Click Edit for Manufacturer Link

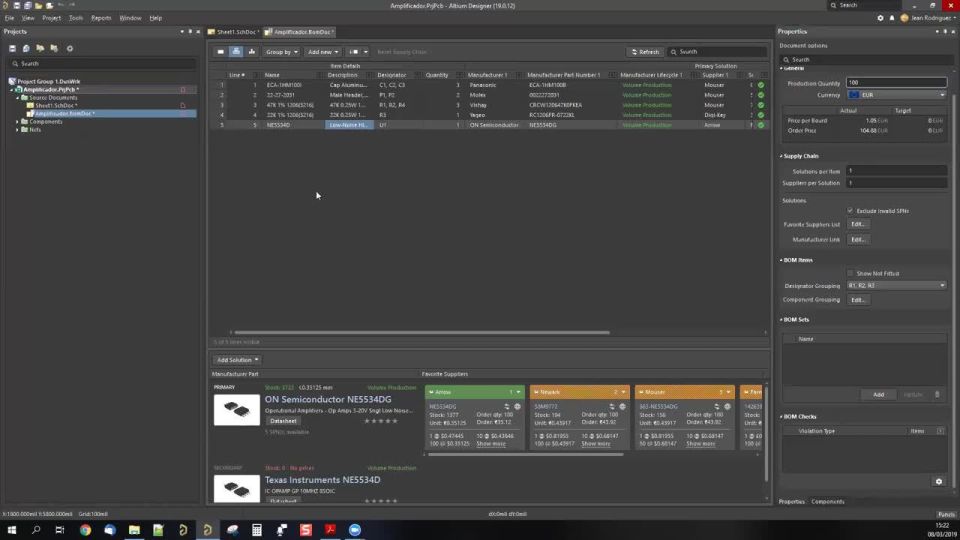click(858, 239)
